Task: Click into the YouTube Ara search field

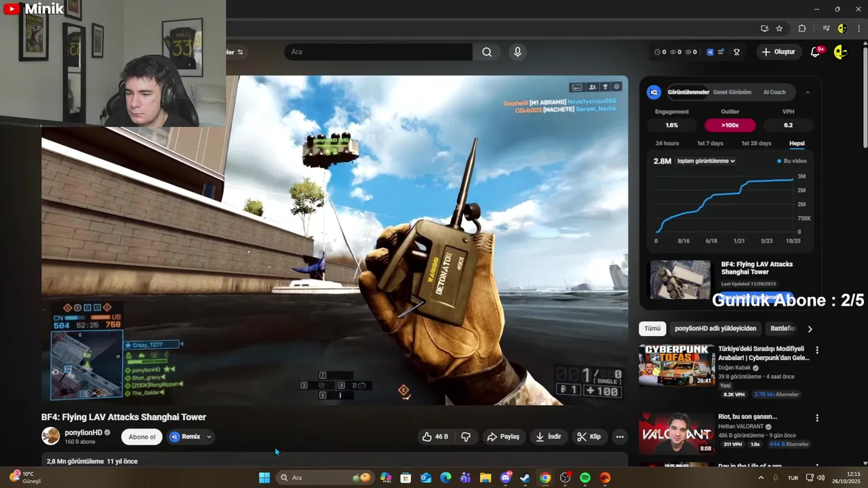Action: (378, 52)
